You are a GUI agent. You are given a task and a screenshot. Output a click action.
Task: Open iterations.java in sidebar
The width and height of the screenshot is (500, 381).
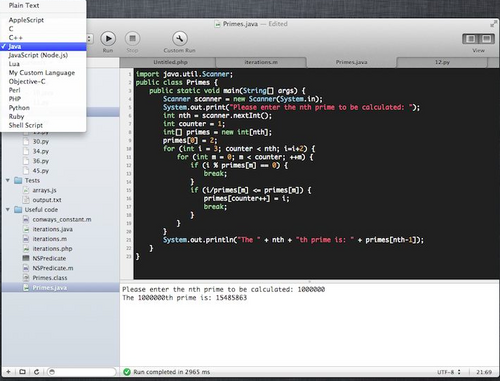[52, 229]
